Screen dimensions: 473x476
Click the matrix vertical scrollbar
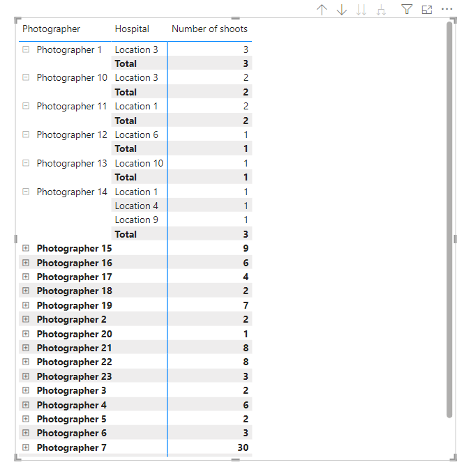[x=449, y=220]
